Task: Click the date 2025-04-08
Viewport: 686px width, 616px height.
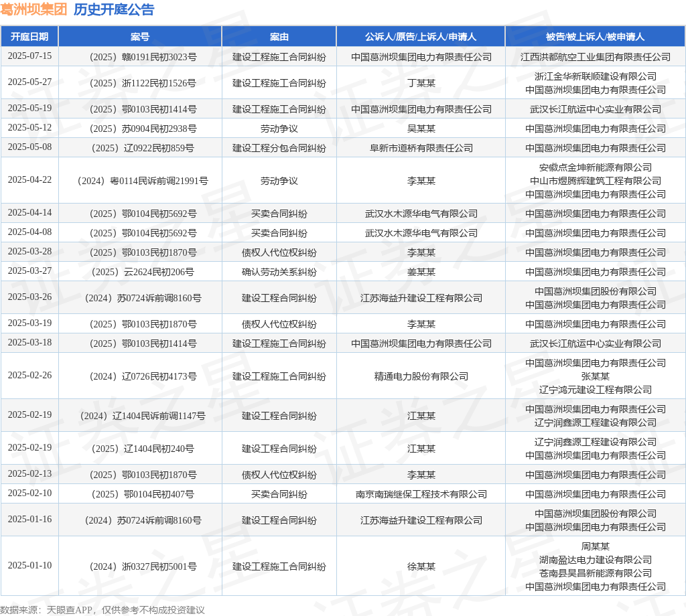Action: (29, 232)
